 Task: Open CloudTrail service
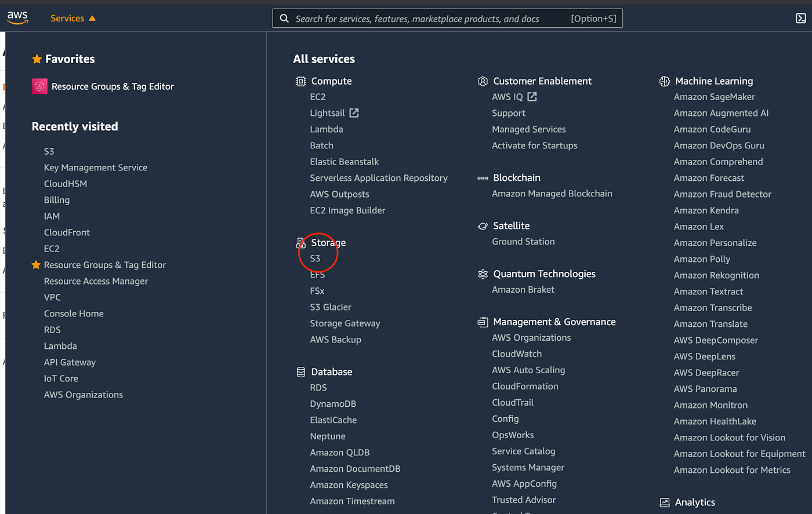(x=513, y=403)
